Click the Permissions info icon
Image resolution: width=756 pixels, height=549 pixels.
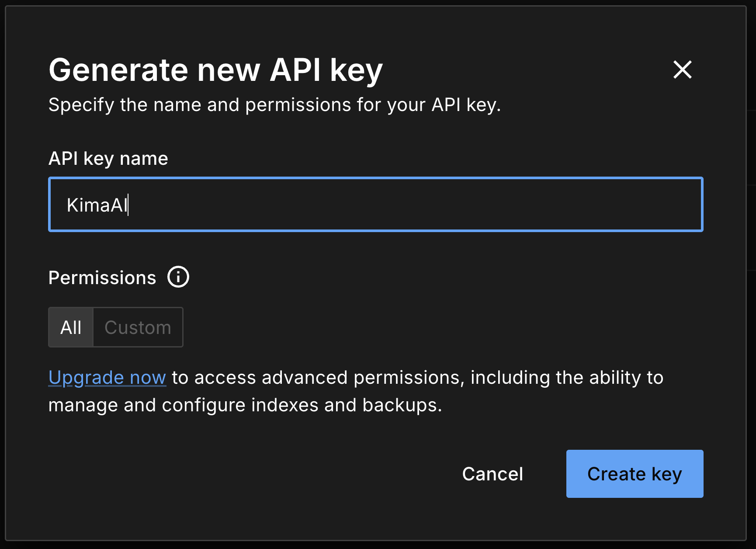point(178,277)
